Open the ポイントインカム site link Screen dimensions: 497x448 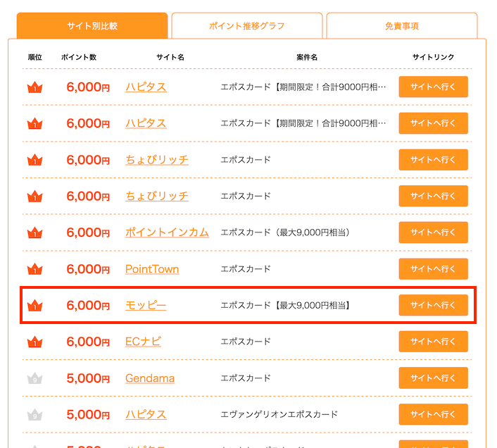click(167, 232)
